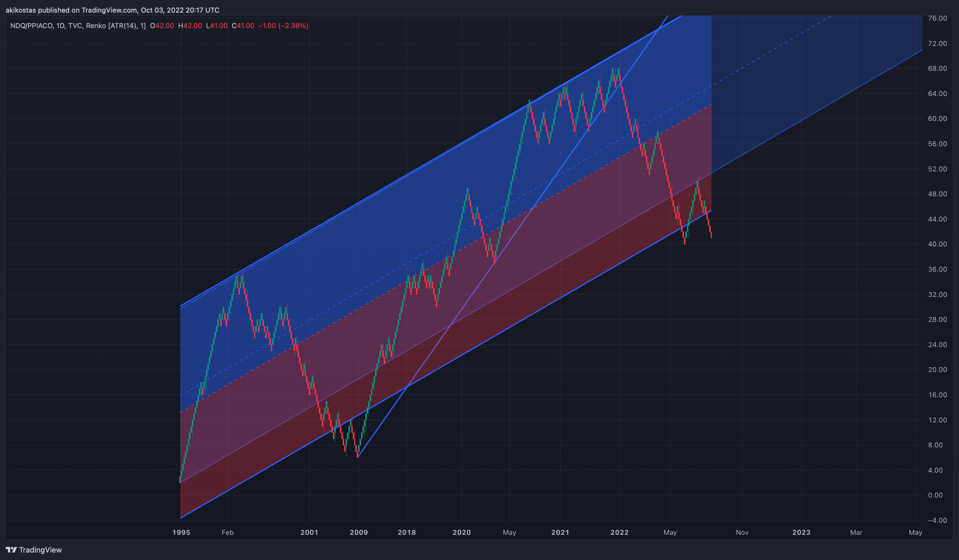The width and height of the screenshot is (959, 560).
Task: Click the 2020 time axis label
Action: pyautogui.click(x=462, y=532)
